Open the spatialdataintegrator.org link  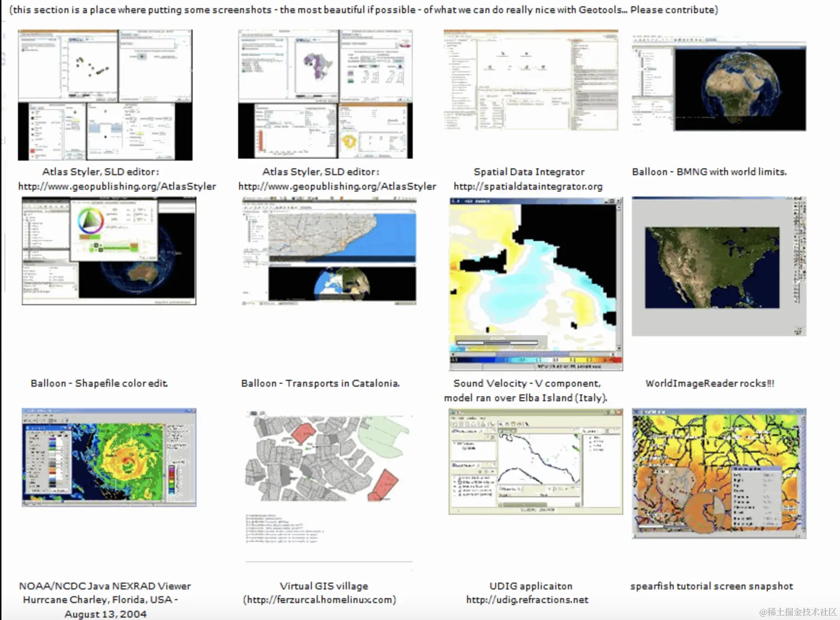(x=528, y=186)
